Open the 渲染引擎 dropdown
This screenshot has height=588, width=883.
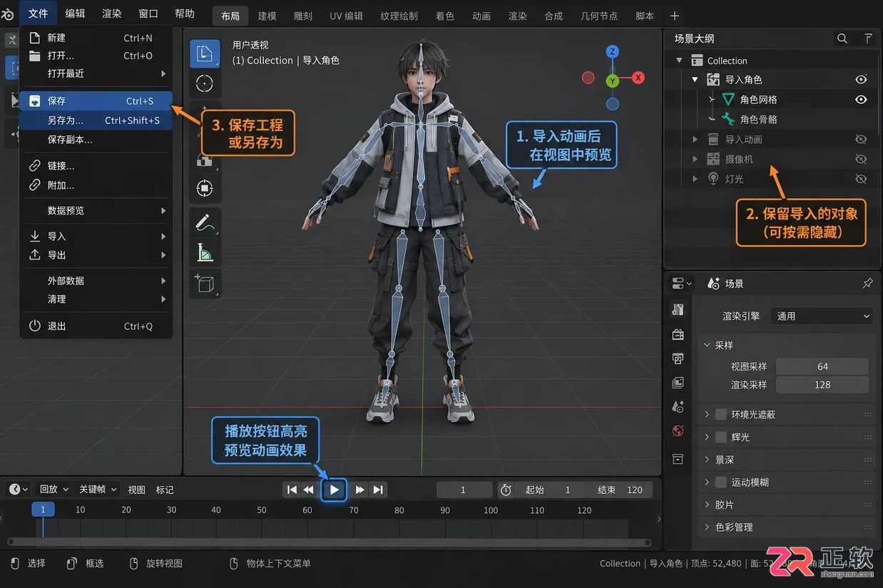tap(822, 316)
